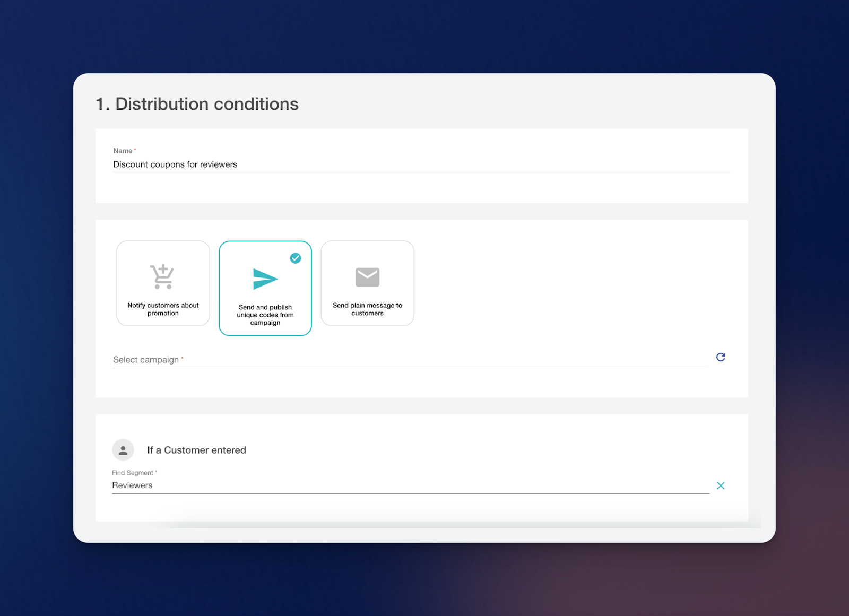The image size is (849, 616).
Task: Choose 'Notify customers about promotion' option text
Action: point(163,309)
